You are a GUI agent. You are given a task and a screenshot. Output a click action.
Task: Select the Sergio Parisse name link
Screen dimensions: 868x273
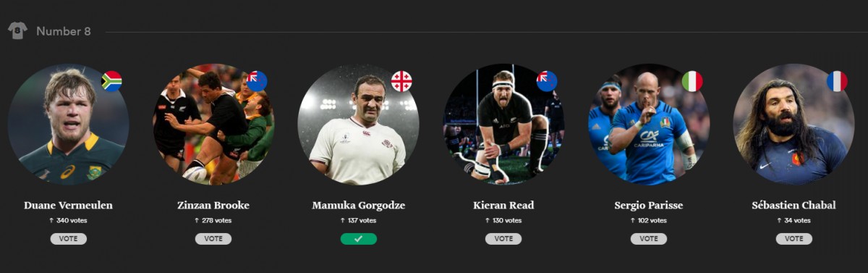(649, 205)
